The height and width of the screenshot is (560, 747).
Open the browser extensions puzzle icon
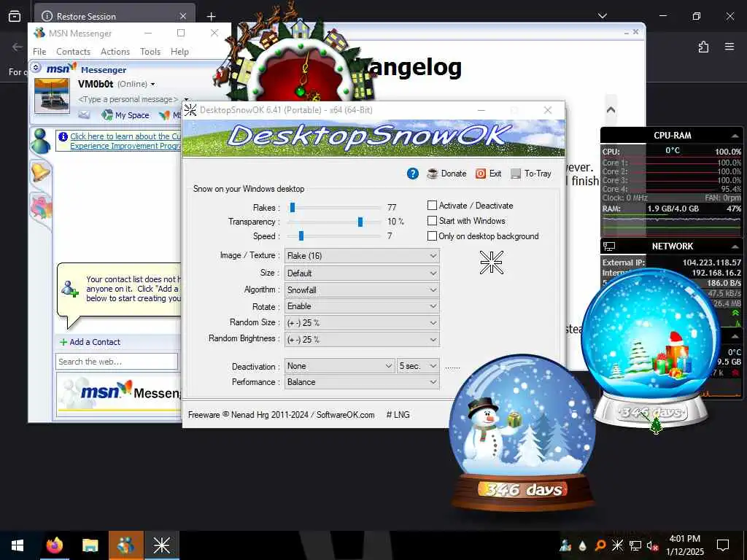coord(703,47)
